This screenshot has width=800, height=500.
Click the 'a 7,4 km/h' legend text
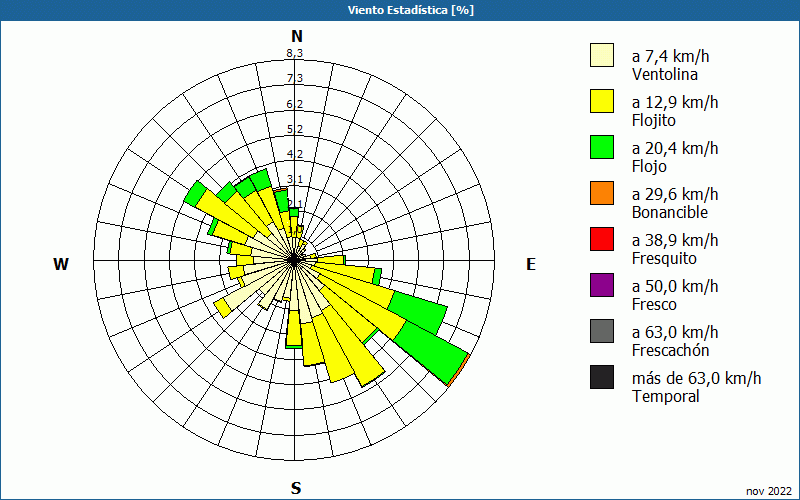coord(670,56)
